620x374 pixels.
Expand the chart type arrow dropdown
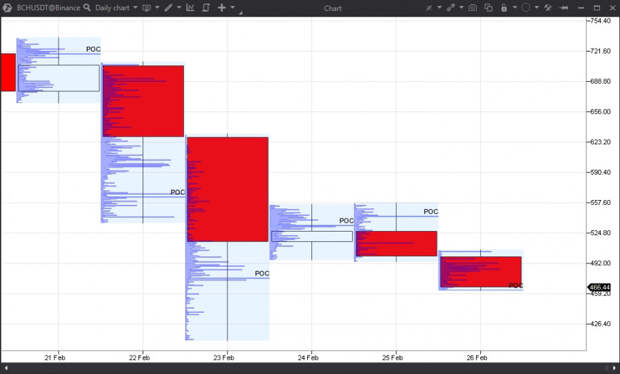pyautogui.click(x=157, y=8)
